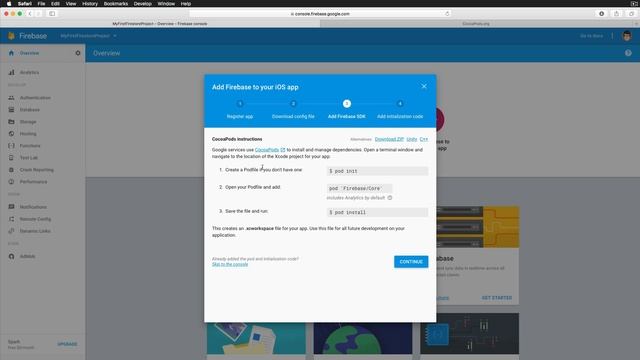The image size is (640, 360).
Task: Open the project selector dropdown
Action: [x=89, y=36]
